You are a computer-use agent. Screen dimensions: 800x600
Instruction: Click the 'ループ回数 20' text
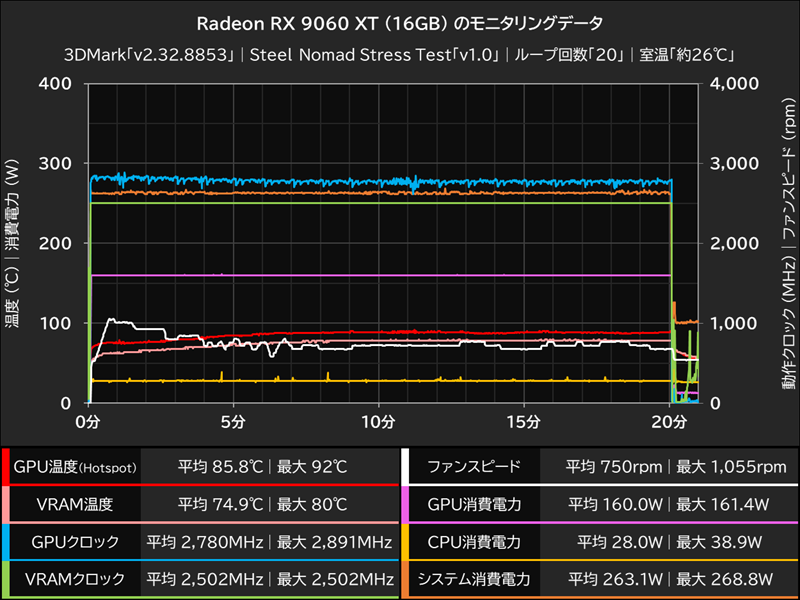pos(571,55)
